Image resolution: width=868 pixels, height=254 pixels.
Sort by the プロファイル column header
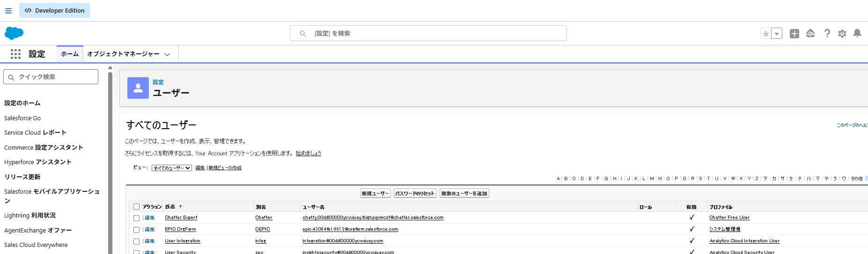click(721, 207)
